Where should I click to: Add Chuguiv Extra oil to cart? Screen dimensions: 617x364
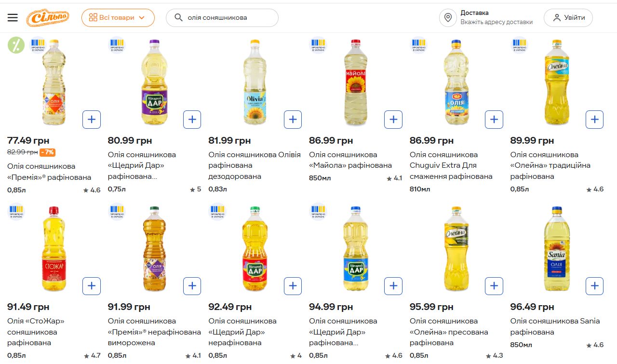(x=494, y=120)
